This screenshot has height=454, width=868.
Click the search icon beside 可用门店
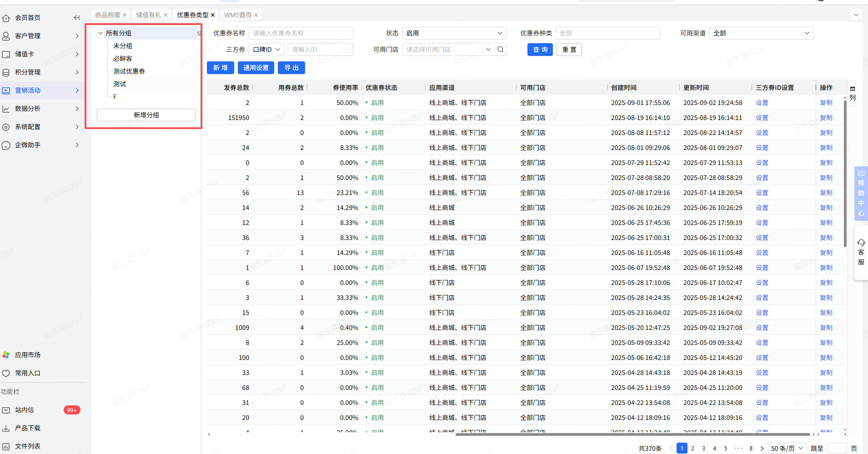(501, 50)
